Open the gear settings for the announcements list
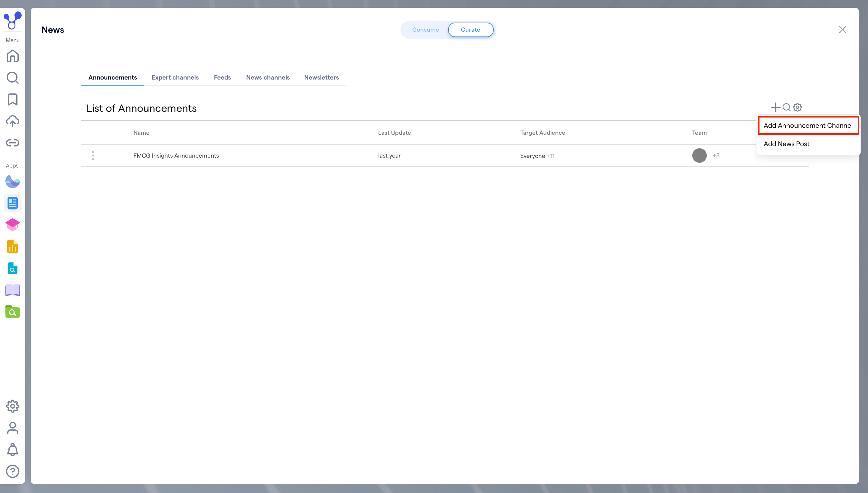The image size is (868, 493). (x=797, y=107)
